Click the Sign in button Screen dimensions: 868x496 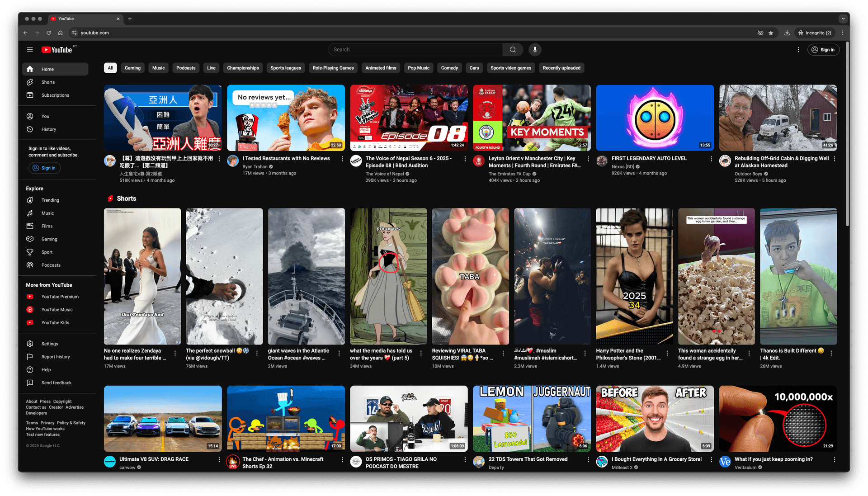tap(823, 49)
